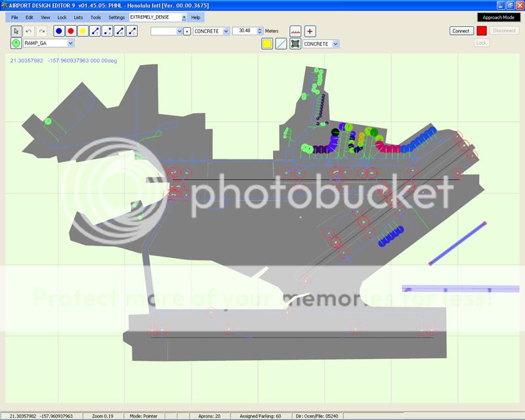
Task: Open the Help menu
Action: click(x=196, y=18)
